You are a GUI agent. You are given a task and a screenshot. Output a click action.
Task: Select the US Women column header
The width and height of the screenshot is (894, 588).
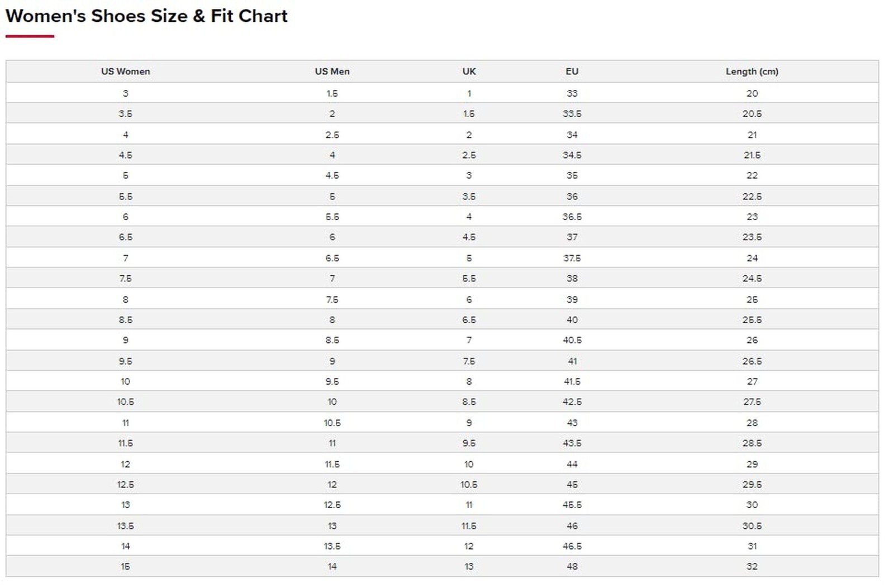125,71
